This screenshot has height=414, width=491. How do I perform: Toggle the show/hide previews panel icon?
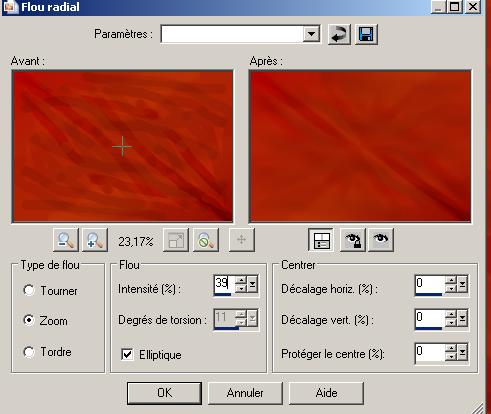[321, 240]
